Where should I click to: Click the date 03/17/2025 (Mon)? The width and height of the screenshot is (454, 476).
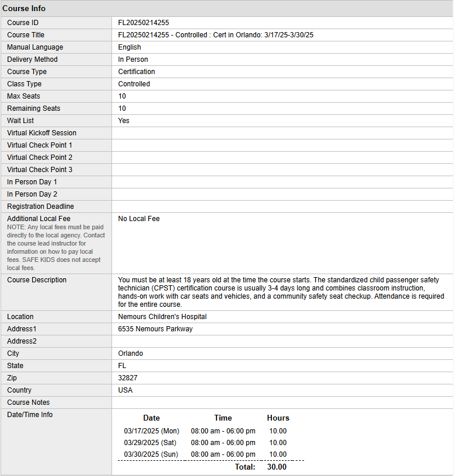152,431
